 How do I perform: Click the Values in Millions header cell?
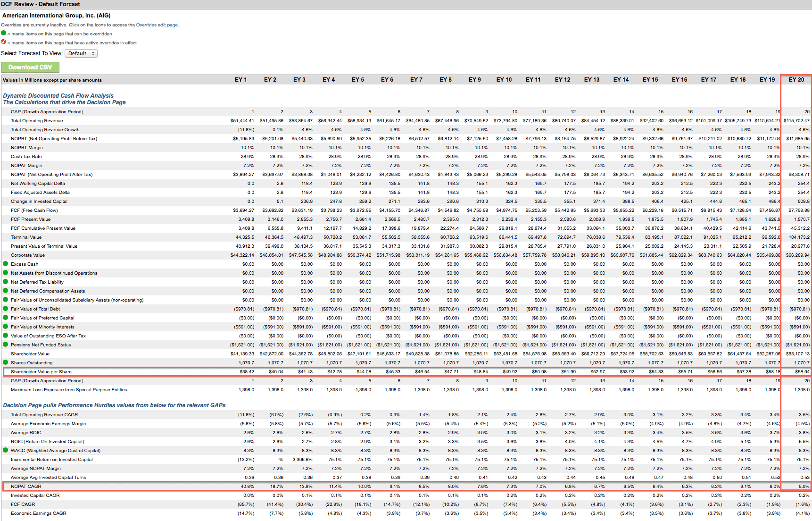pyautogui.click(x=52, y=80)
